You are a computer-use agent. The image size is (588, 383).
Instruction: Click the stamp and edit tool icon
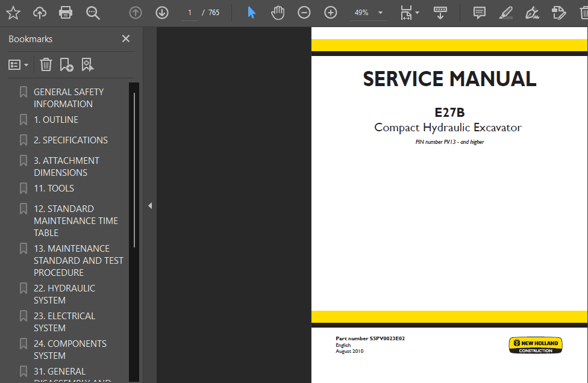pos(558,13)
